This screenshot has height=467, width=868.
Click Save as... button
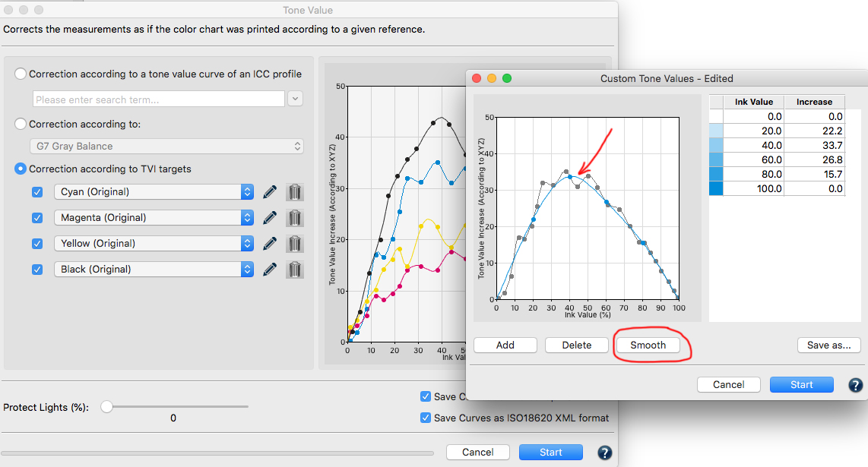tap(828, 346)
